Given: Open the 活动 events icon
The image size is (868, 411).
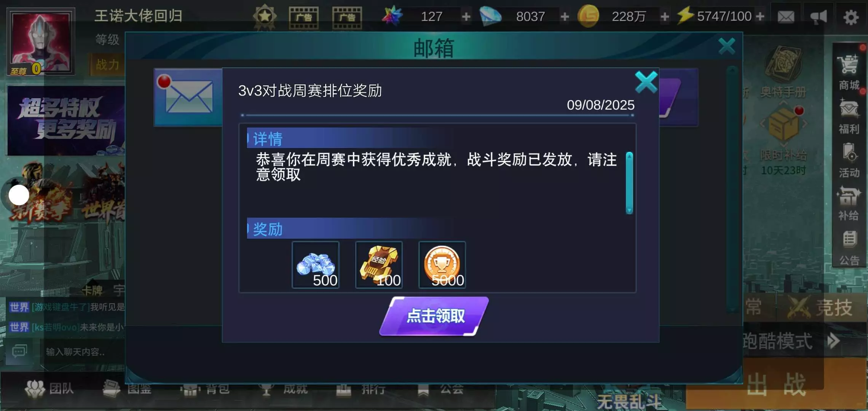Looking at the screenshot, I should click(x=849, y=160).
